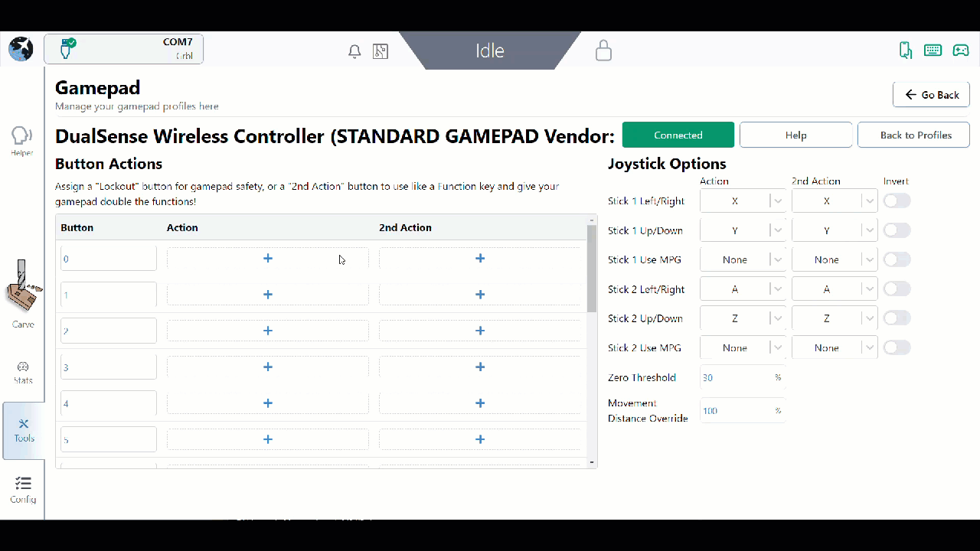Open the Config tab in sidebar
Image resolution: width=980 pixels, height=551 pixels.
23,489
